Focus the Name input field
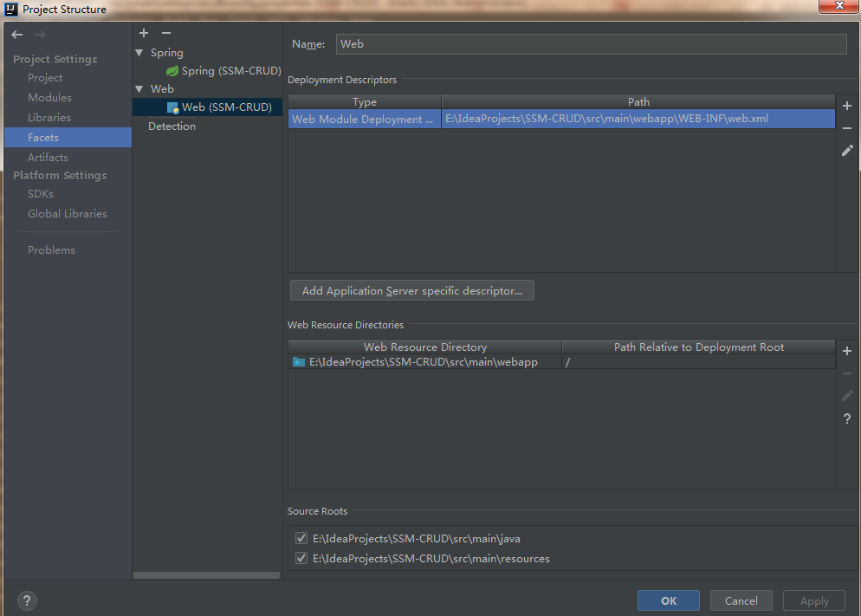Screen dimensions: 861x616 point(591,44)
